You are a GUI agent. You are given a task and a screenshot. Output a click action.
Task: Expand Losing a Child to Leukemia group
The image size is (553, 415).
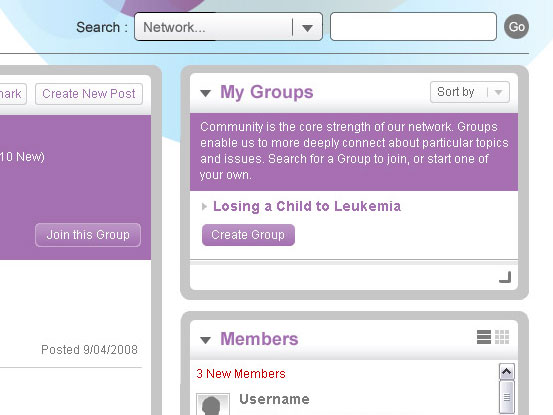[204, 207]
